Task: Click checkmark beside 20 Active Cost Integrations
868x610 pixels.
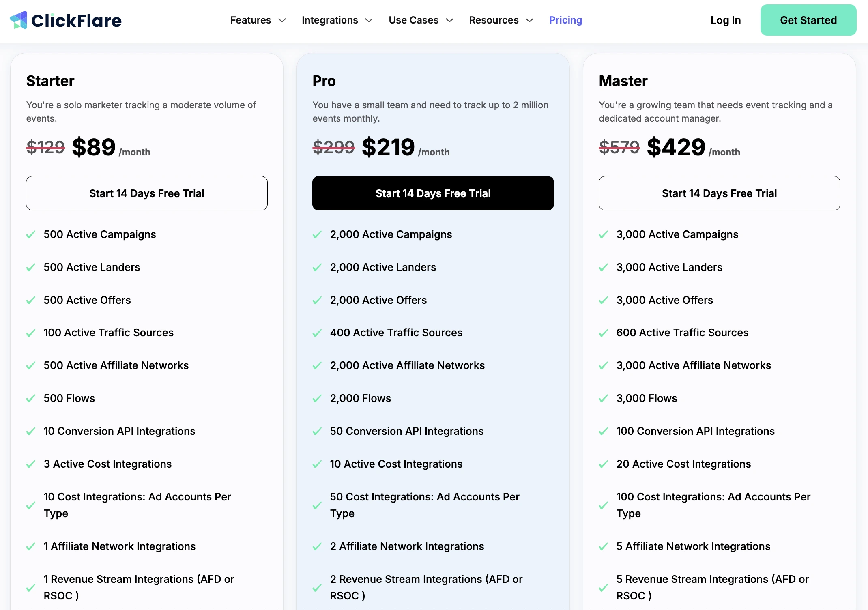Action: click(604, 464)
